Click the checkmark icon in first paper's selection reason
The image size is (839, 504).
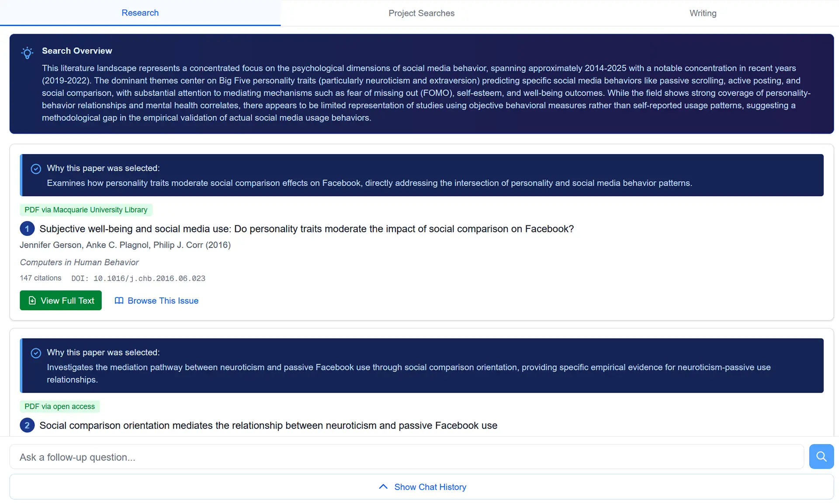click(x=36, y=169)
